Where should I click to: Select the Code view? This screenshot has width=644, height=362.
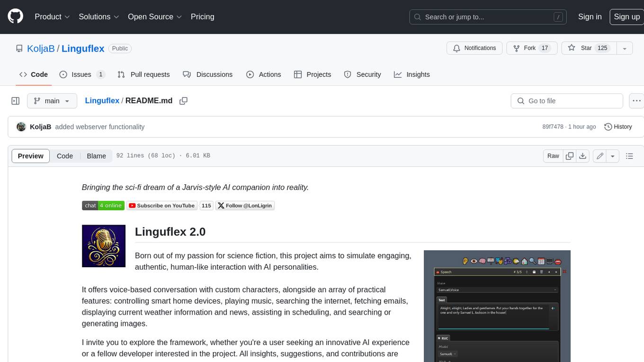[x=65, y=156]
